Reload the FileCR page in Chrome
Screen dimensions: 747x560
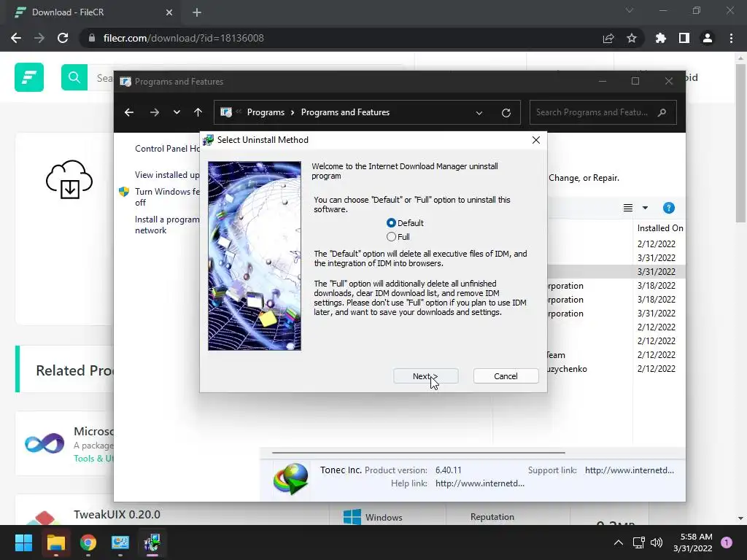click(63, 38)
